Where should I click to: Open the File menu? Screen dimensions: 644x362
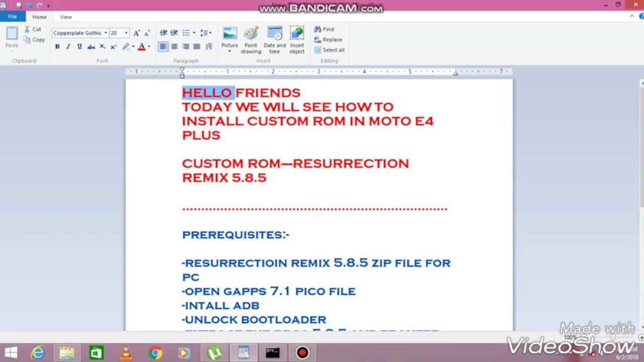(x=12, y=17)
